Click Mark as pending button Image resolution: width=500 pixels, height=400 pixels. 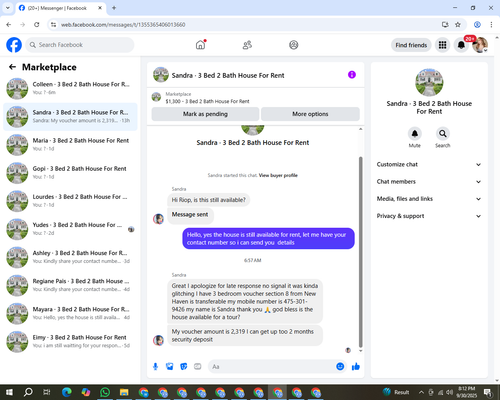[205, 114]
